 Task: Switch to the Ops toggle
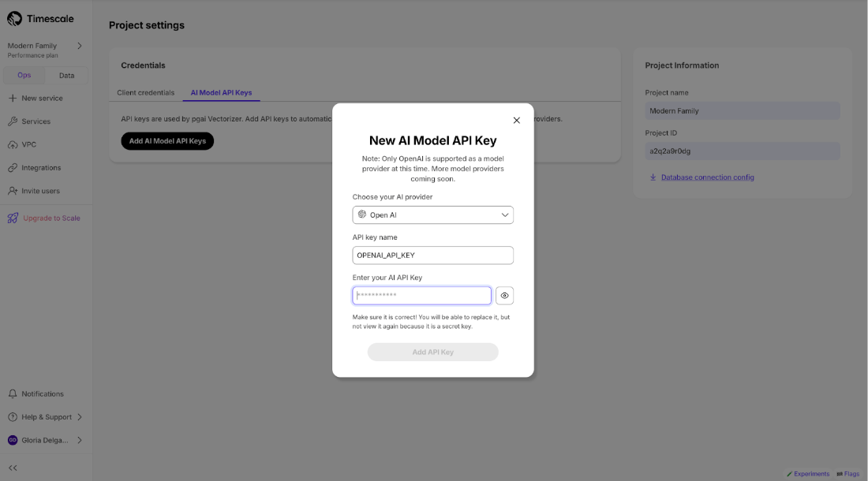(24, 76)
